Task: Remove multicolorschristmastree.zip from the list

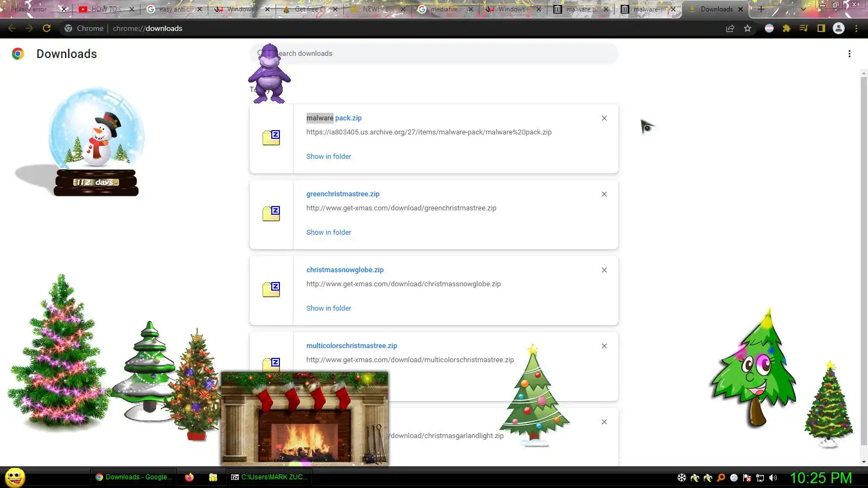Action: (604, 346)
